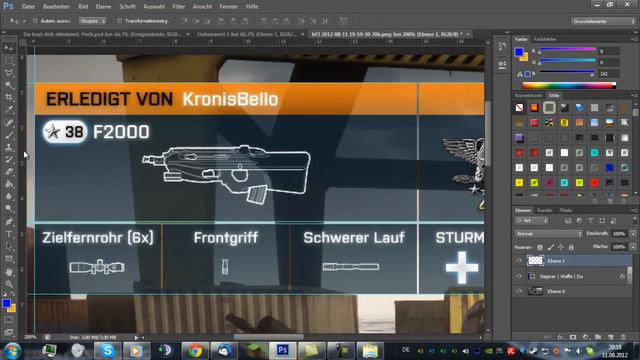Filter layers by type (T) icon

click(591, 220)
